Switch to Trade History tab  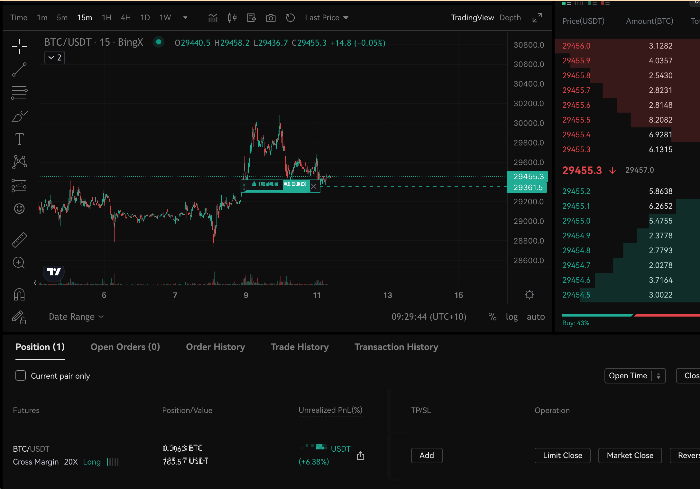click(x=300, y=347)
